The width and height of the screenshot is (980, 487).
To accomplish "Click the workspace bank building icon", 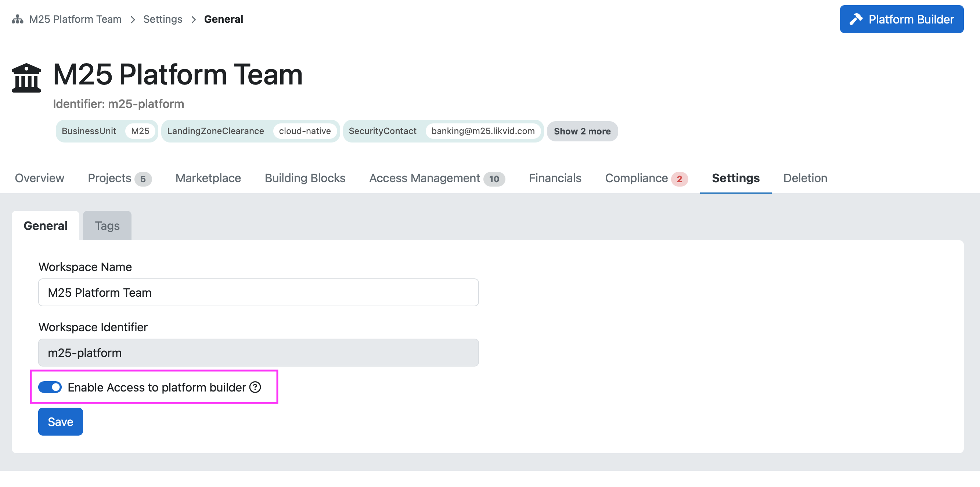I will point(26,78).
